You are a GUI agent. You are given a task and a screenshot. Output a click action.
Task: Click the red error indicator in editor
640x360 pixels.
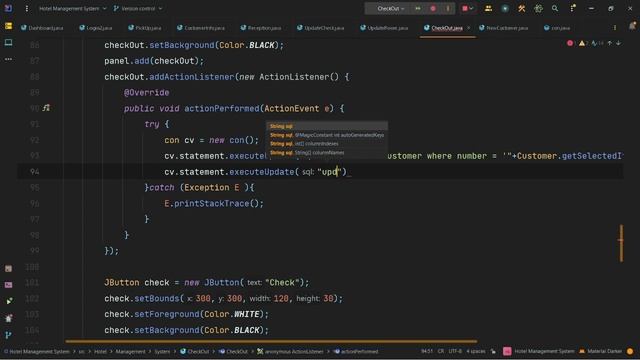point(570,43)
